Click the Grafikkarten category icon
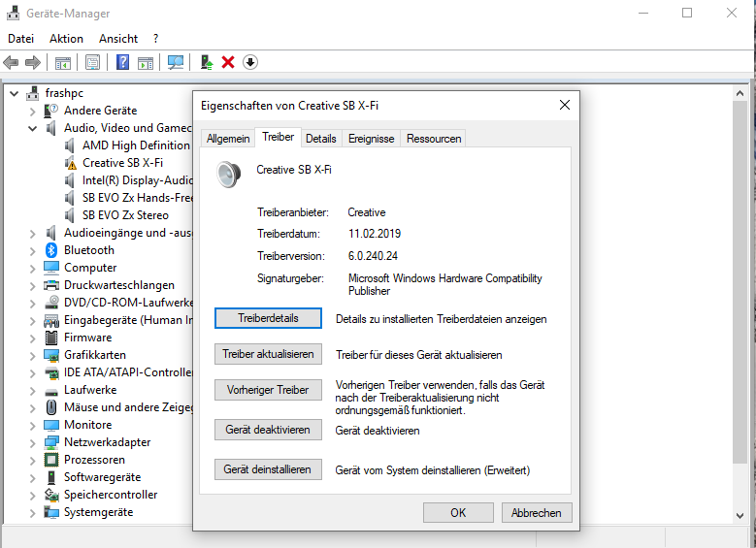The height and width of the screenshot is (548, 756). point(51,355)
